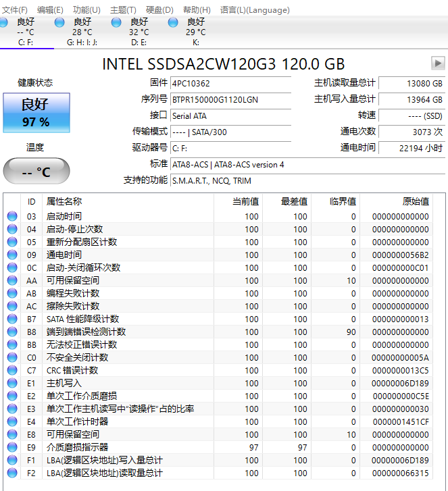Click the status orb for AA 可用保留空间
The height and width of the screenshot is (491, 448).
click(x=12, y=280)
